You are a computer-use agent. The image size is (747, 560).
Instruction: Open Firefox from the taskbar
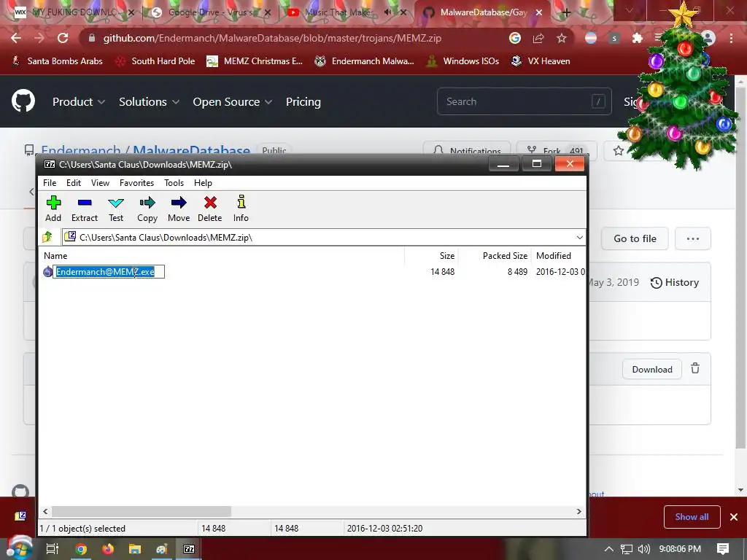click(x=108, y=549)
